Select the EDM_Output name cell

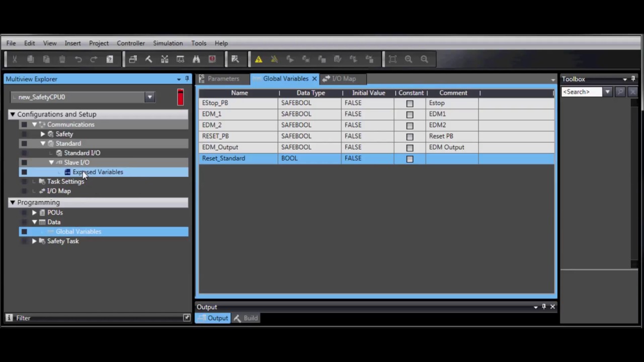pyautogui.click(x=239, y=147)
